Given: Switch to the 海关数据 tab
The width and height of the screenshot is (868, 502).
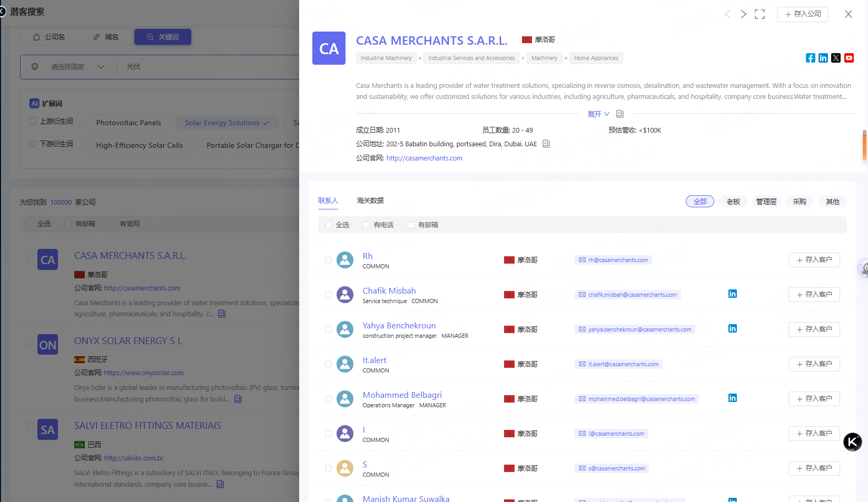Looking at the screenshot, I should pyautogui.click(x=370, y=200).
